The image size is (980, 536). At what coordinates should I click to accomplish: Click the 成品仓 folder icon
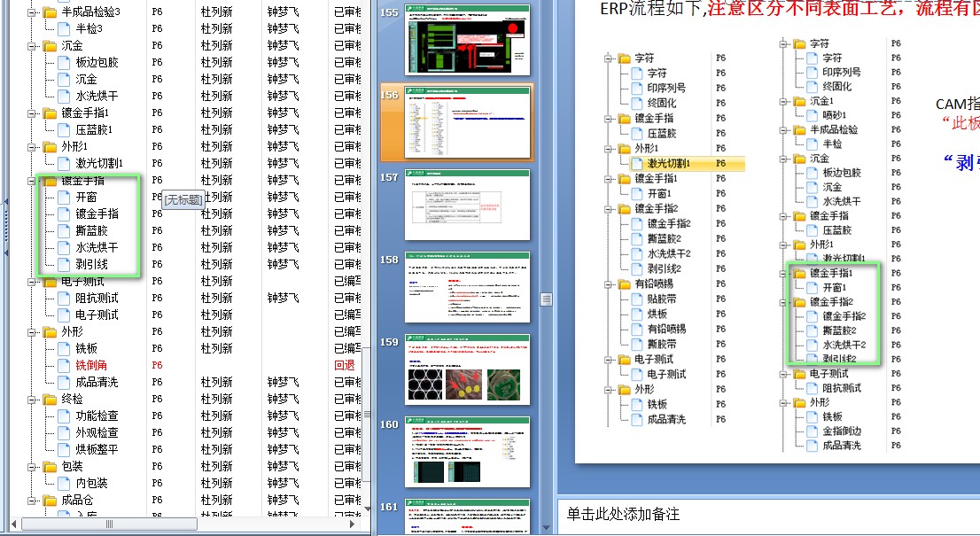[50, 501]
